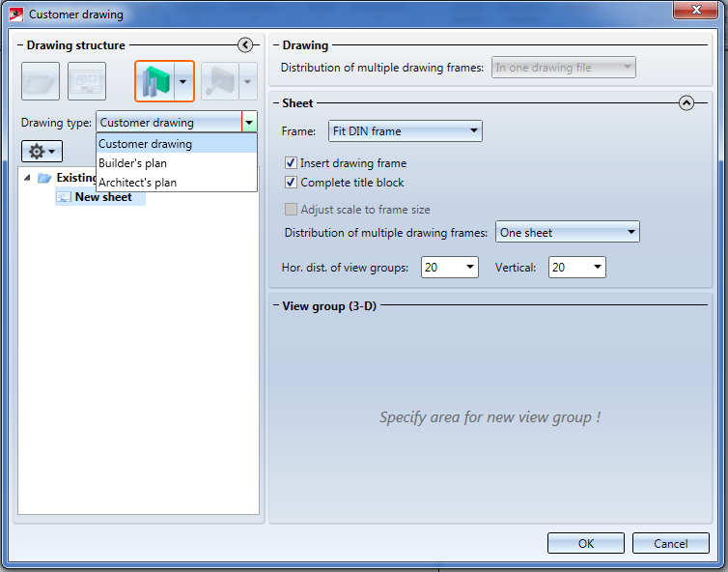Open the greyed In one drawing file dropdown
Viewport: 728px width, 572px height.
pyautogui.click(x=564, y=68)
